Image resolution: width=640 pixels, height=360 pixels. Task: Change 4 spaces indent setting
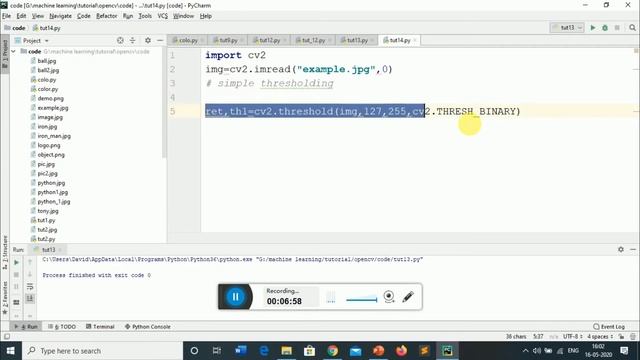point(600,337)
